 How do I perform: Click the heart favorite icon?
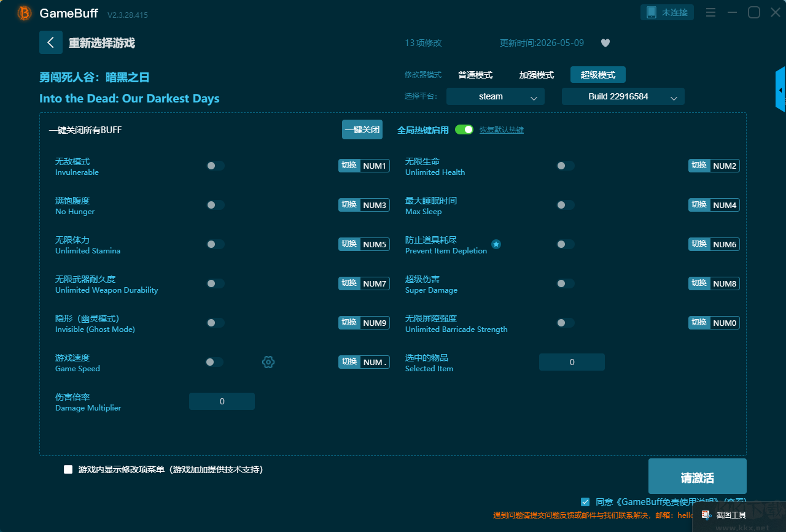tap(605, 43)
